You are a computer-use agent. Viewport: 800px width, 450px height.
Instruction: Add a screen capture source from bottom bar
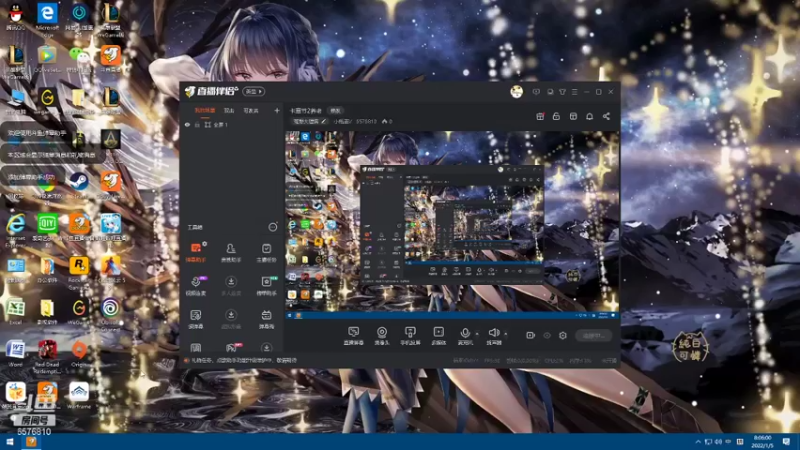point(354,336)
